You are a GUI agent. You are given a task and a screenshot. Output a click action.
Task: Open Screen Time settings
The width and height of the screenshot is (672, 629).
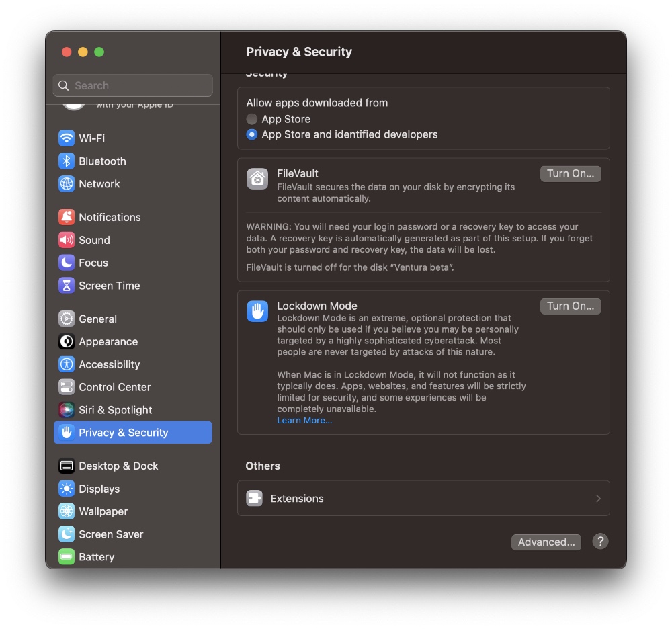[108, 286]
